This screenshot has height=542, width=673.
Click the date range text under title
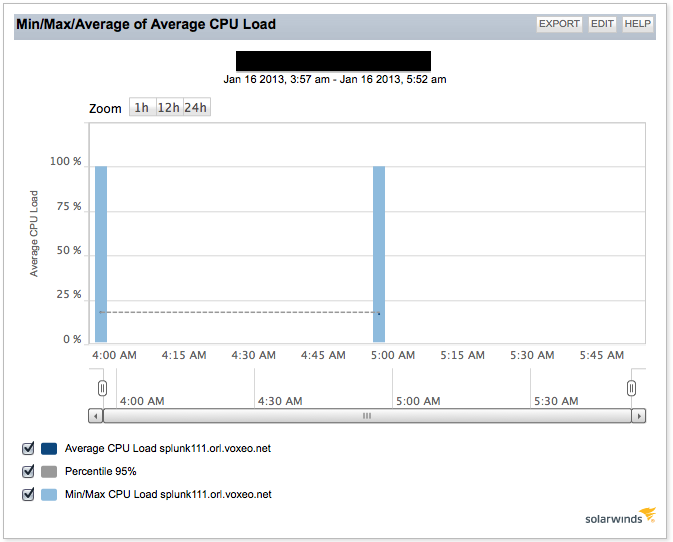335,79
